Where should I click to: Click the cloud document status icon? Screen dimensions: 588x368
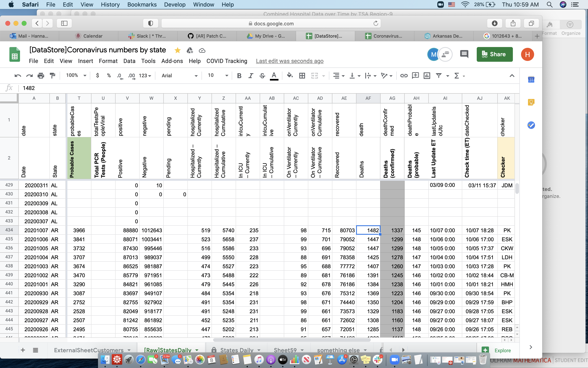click(202, 51)
